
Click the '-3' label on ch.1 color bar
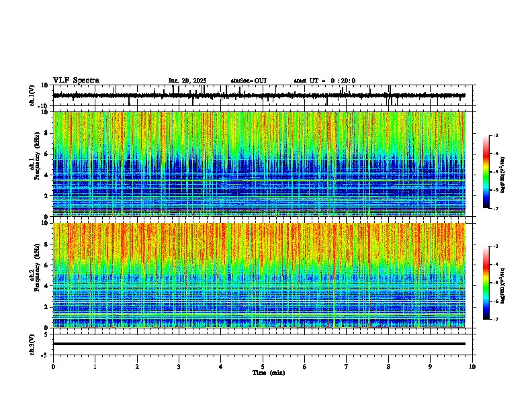(x=496, y=135)
